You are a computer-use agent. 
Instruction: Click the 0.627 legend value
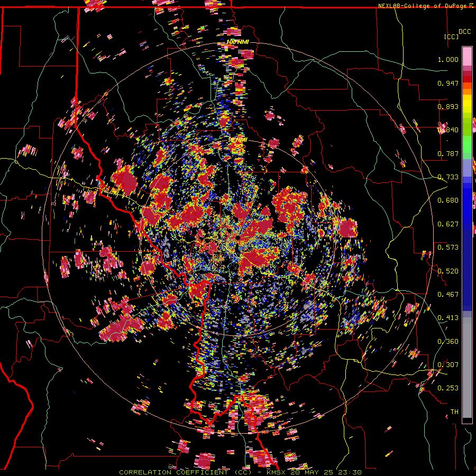pos(448,224)
